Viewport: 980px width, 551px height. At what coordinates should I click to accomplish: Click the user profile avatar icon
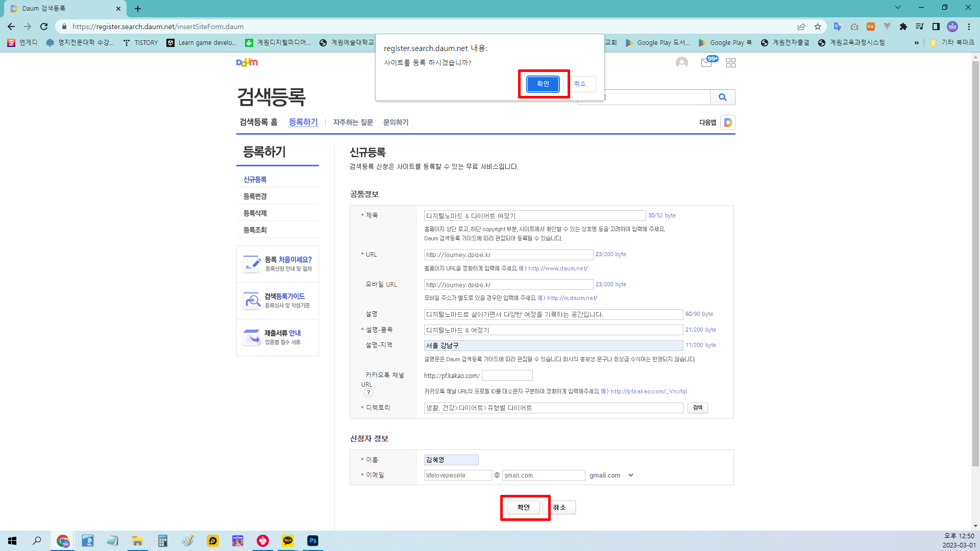(681, 63)
